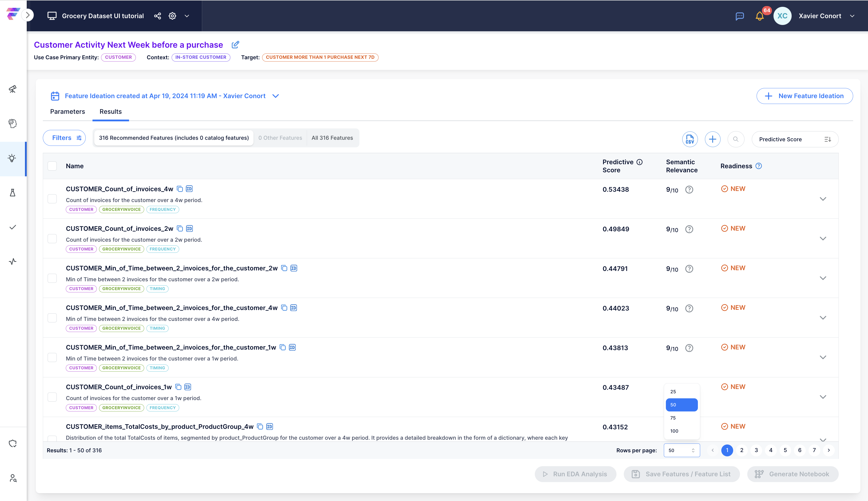This screenshot has width=868, height=501.
Task: Copy the name of CUSTOMER_Count_of_invoices_4w
Action: coord(180,188)
